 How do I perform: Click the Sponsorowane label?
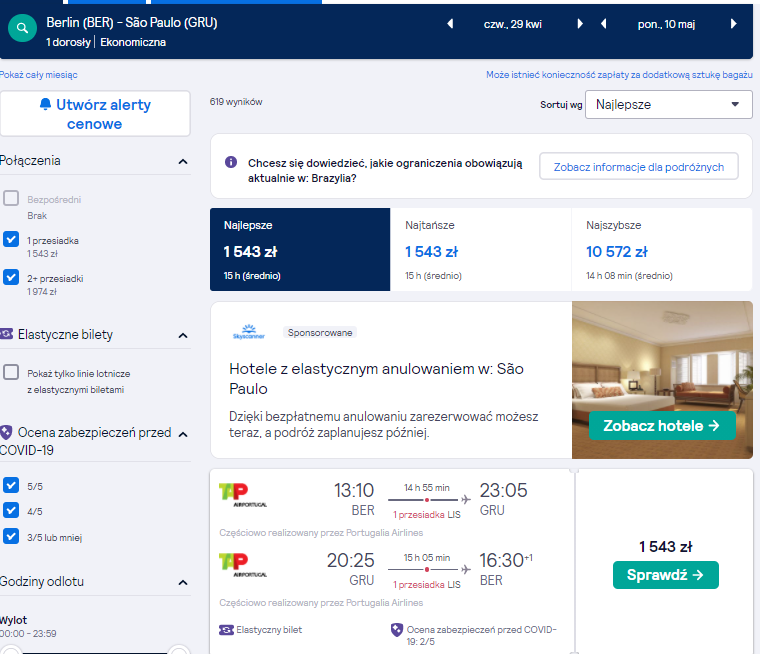click(x=320, y=333)
